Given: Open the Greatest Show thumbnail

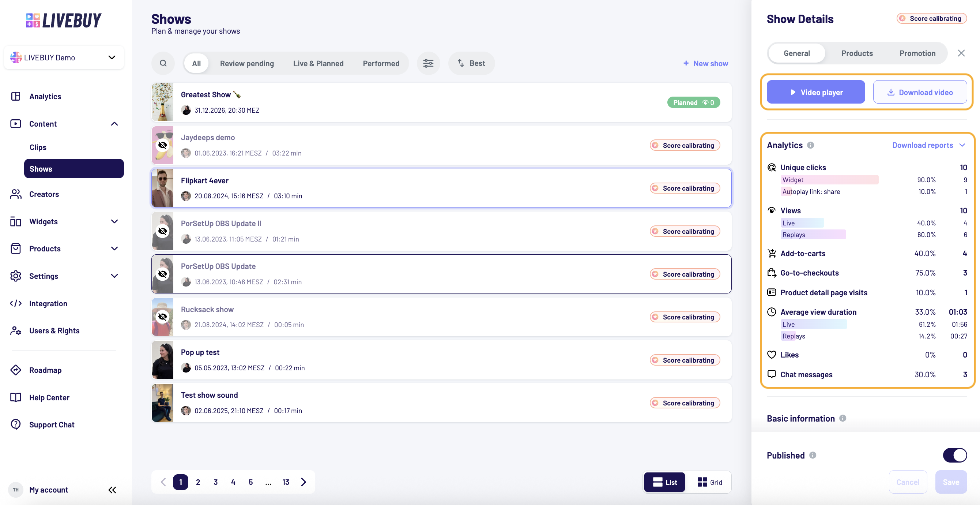Looking at the screenshot, I should pyautogui.click(x=162, y=102).
